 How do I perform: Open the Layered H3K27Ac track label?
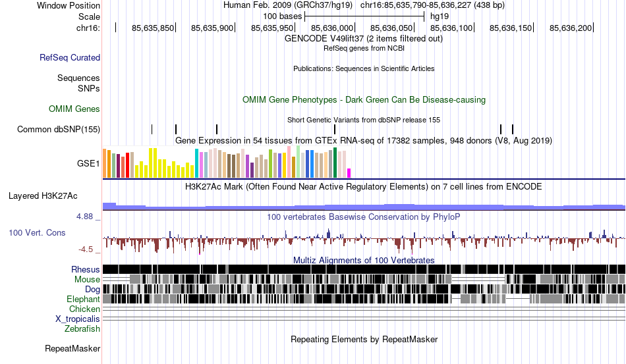pyautogui.click(x=43, y=195)
